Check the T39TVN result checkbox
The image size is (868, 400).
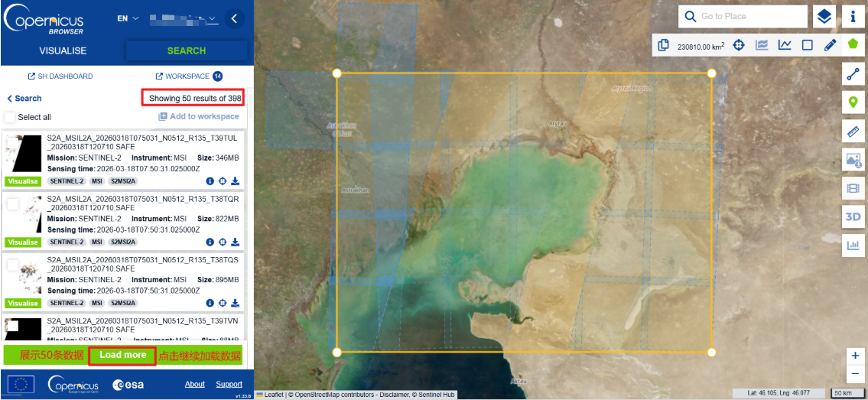pos(12,326)
